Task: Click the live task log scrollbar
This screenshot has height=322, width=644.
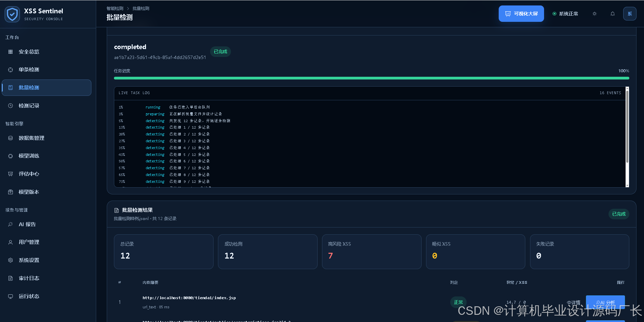Action: [x=627, y=126]
